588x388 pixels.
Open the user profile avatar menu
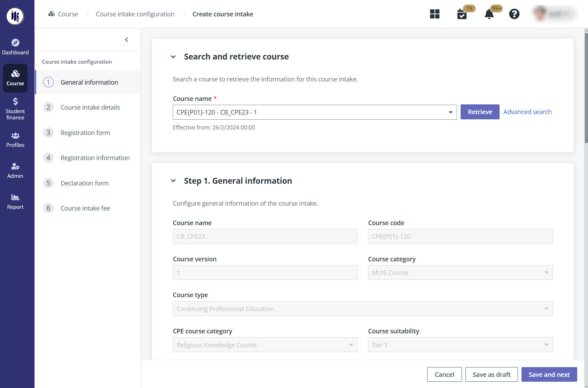pyautogui.click(x=555, y=14)
